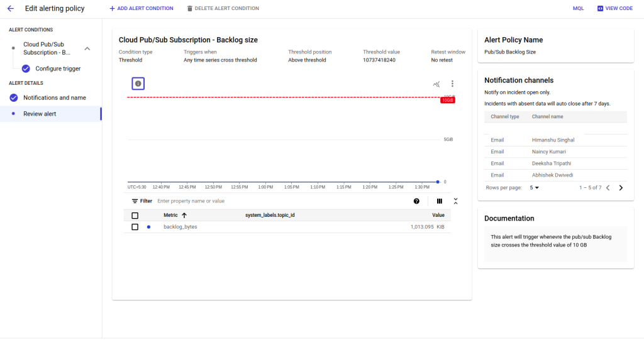Click the threshold value 10737418240
The image size is (644, 340).
379,60
